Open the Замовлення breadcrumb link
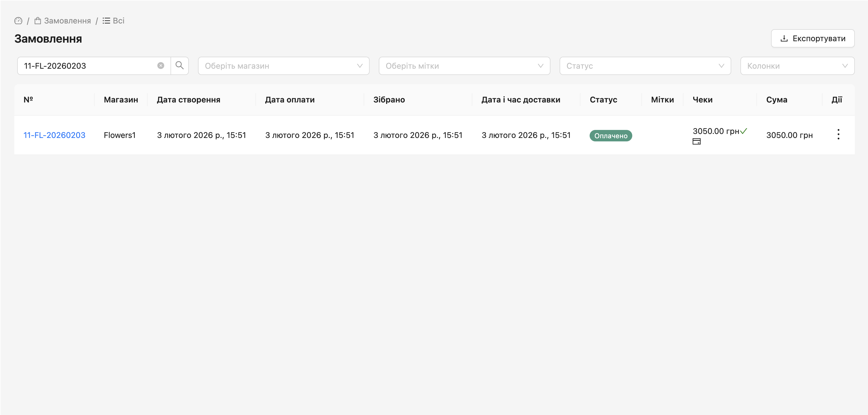Image resolution: width=868 pixels, height=415 pixels. point(67,21)
